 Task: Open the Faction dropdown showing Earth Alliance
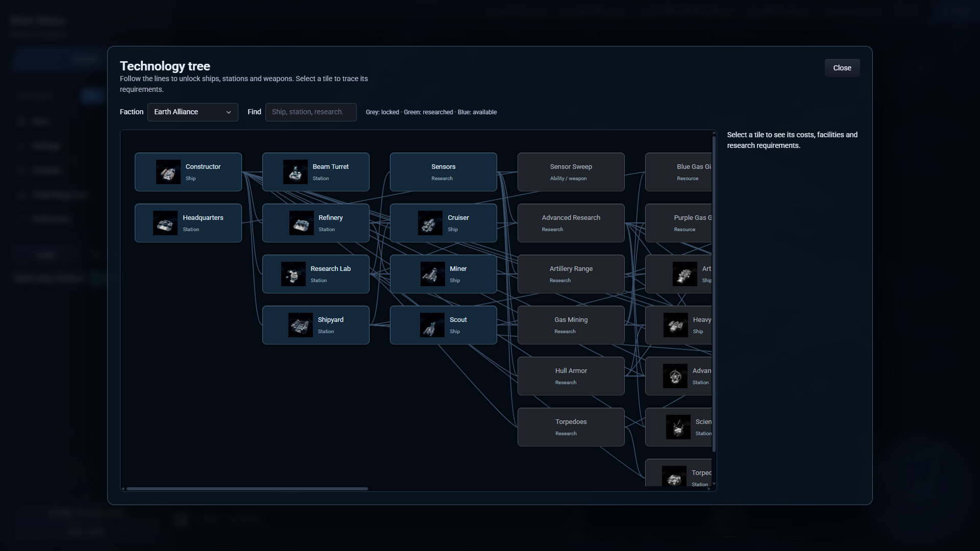click(193, 112)
